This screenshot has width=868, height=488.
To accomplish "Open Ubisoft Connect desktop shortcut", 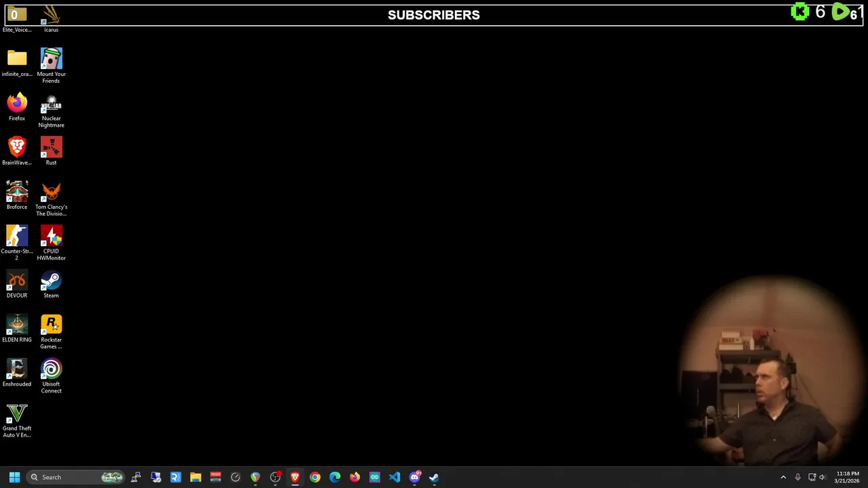I will (51, 375).
